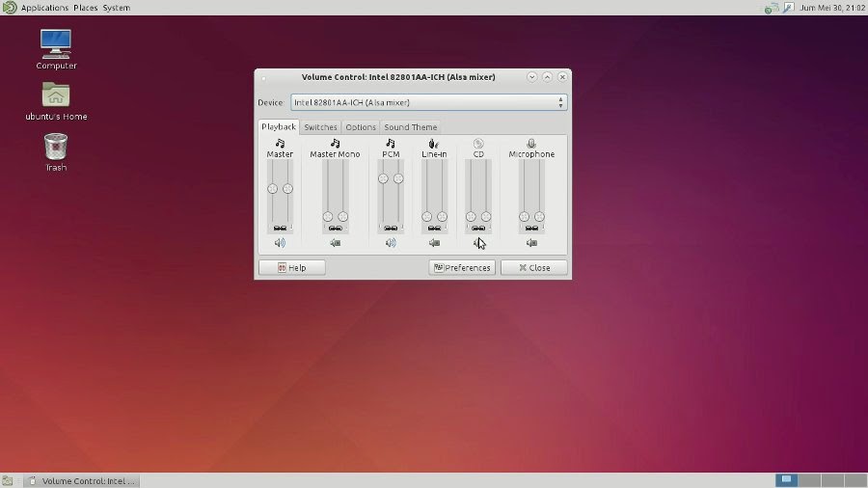This screenshot has width=868, height=488.
Task: Toggle Line-in channel lock link
Action: click(434, 228)
